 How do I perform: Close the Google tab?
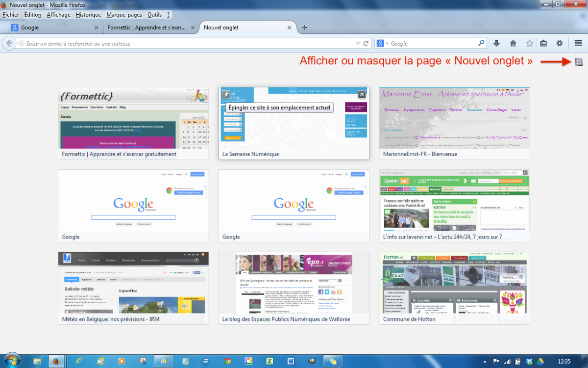[96, 28]
